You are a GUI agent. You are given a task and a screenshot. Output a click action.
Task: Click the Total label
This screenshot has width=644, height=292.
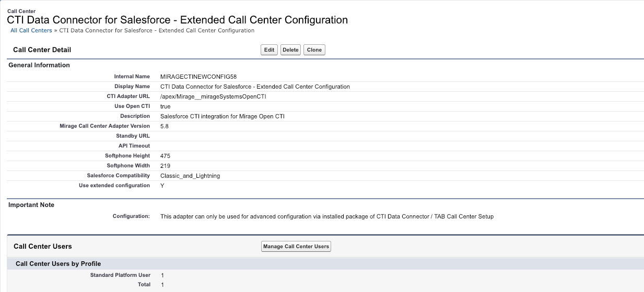click(x=144, y=285)
